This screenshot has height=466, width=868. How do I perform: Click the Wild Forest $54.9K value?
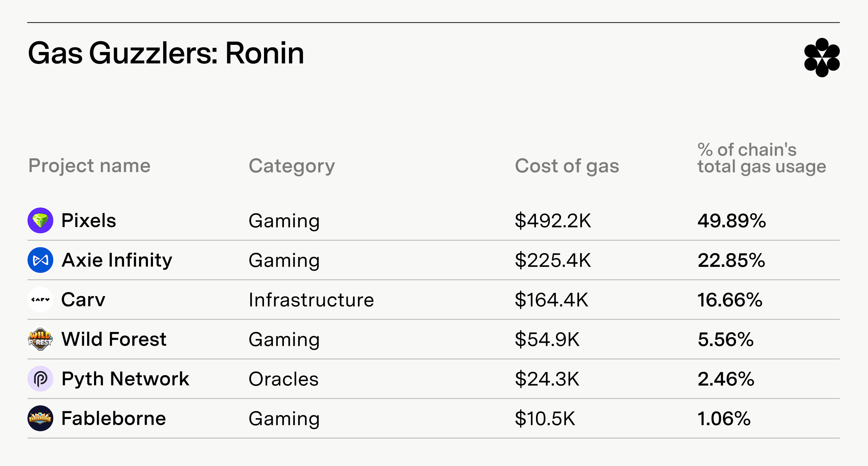coord(547,339)
